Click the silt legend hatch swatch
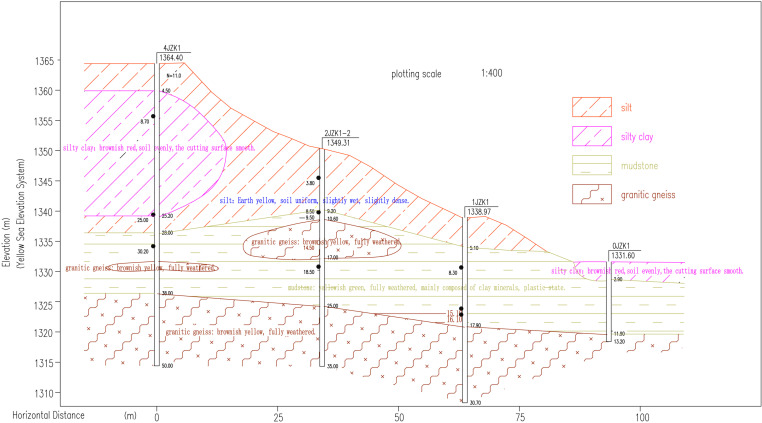This screenshot has width=762, height=423. (x=591, y=107)
